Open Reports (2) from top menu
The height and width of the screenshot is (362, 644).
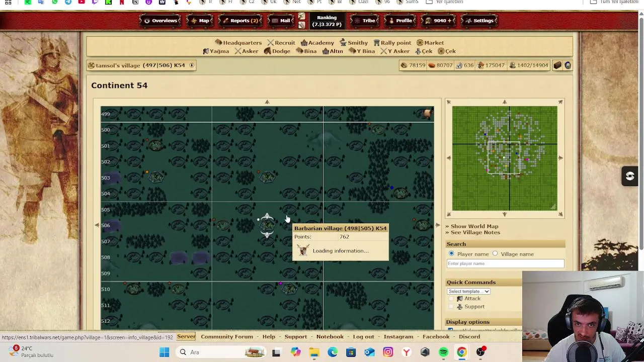click(239, 21)
